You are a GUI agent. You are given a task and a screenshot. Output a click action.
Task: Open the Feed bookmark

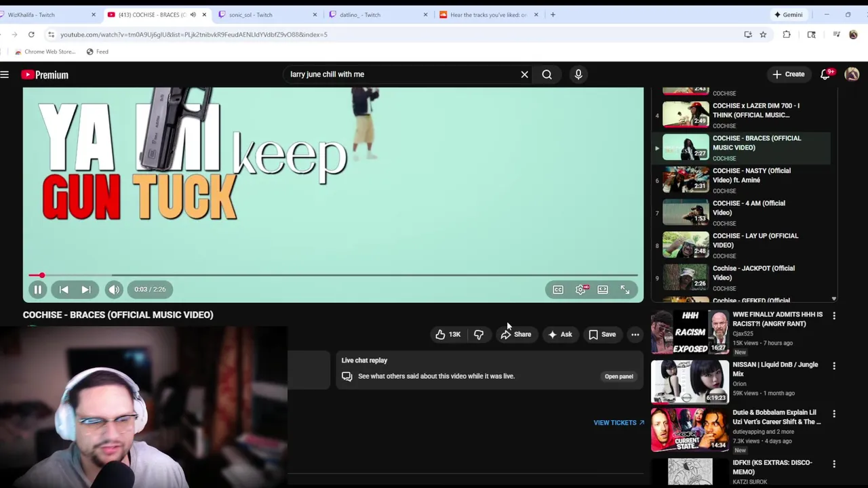97,52
